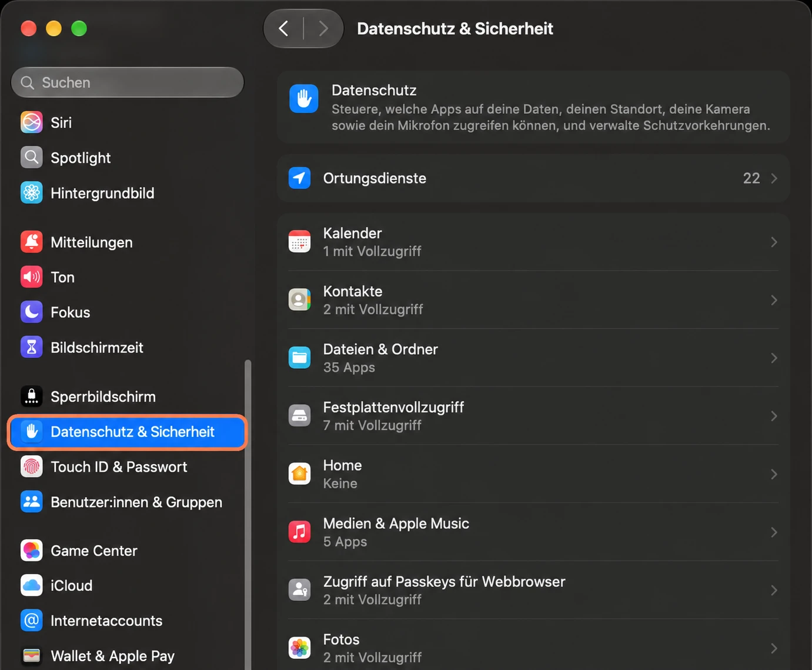Viewport: 812px width, 670px height.
Task: Select the iCloud sidebar label
Action: 72,586
